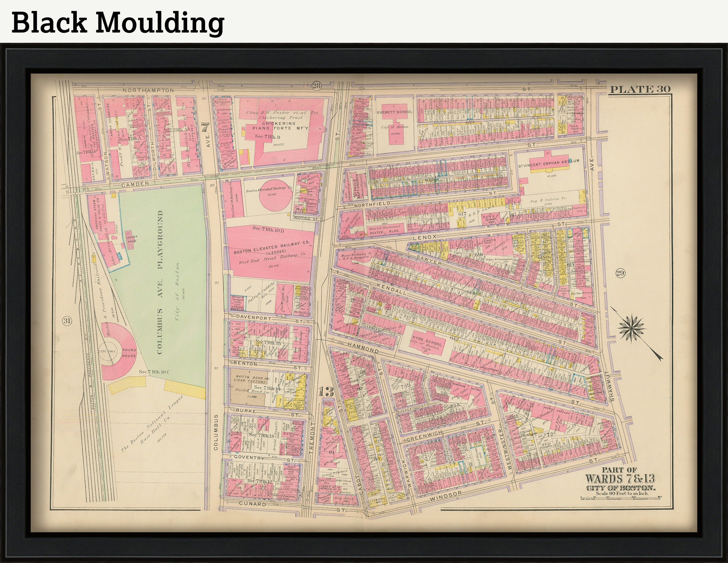Select the 'WARDS 7 & 13' title
The width and height of the screenshot is (728, 563).
tap(620, 479)
